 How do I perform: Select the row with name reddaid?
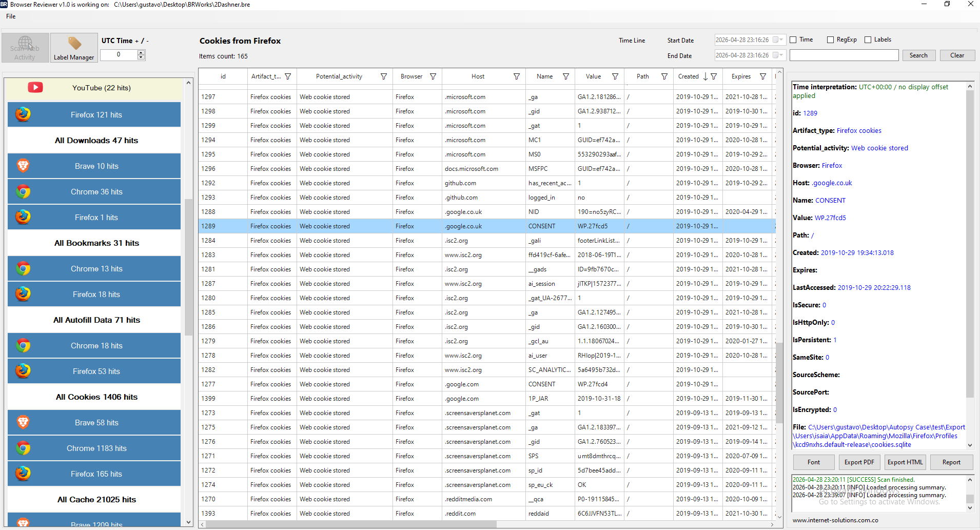pyautogui.click(x=486, y=513)
